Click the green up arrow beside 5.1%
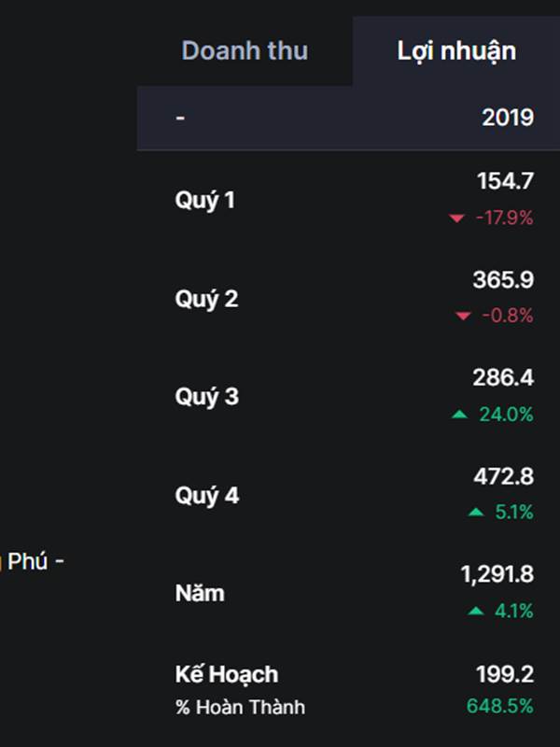 point(476,513)
